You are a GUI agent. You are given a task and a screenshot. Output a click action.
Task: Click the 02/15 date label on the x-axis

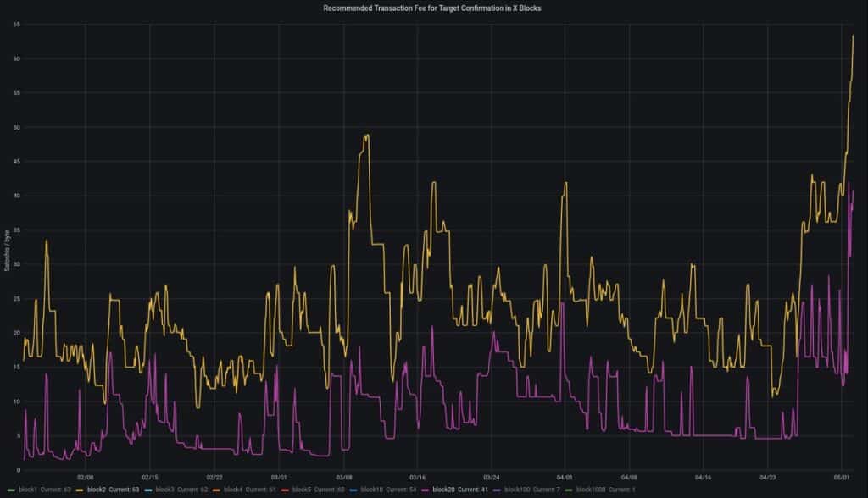(x=150, y=478)
